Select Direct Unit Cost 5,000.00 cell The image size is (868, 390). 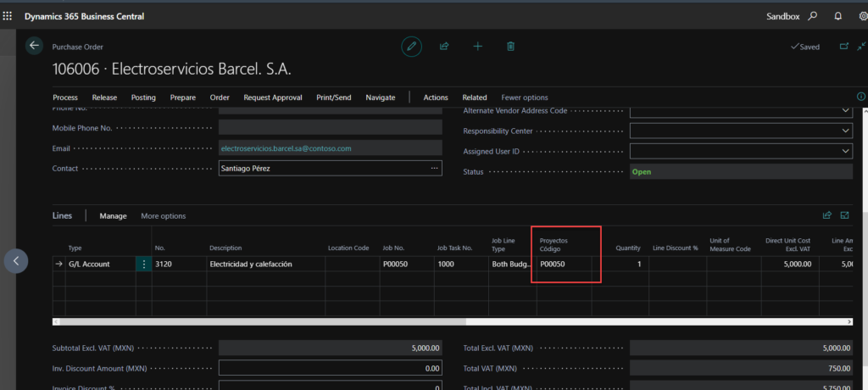tap(789, 265)
